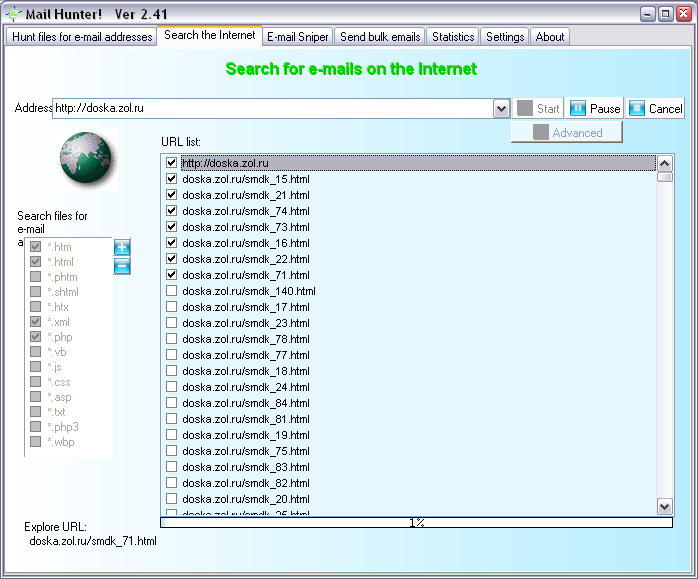Click the Explore URL value smdk_71.html text
698x579 pixels.
coord(93,541)
